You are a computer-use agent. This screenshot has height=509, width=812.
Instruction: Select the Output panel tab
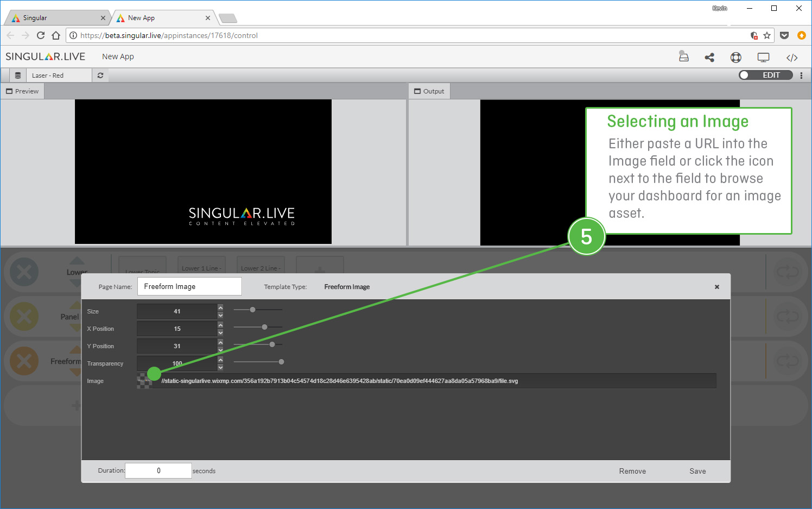[429, 91]
